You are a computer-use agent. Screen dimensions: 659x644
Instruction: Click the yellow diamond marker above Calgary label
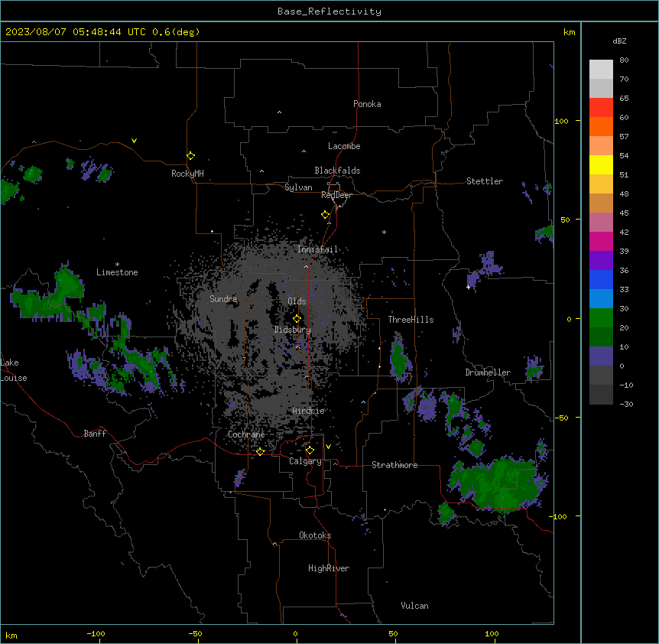click(x=310, y=450)
